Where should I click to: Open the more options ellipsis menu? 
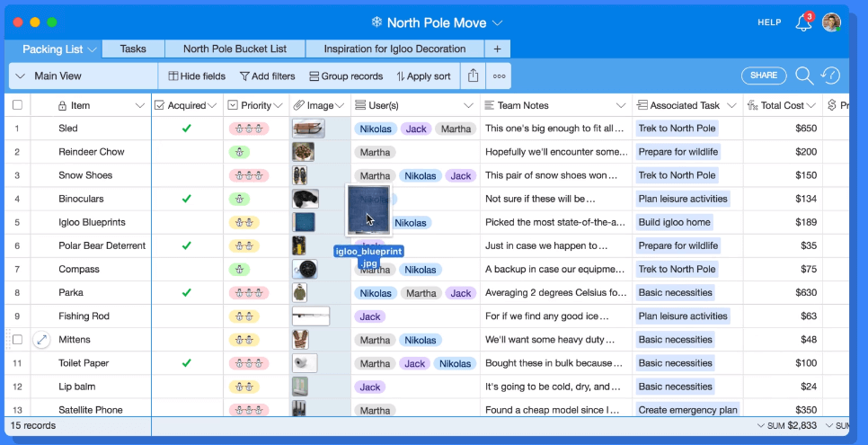pos(499,76)
